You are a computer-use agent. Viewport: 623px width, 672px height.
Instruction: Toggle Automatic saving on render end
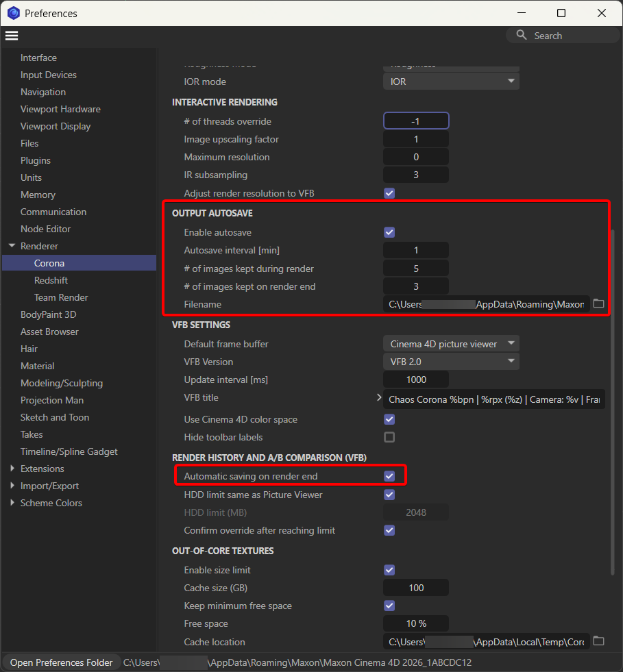tap(389, 476)
